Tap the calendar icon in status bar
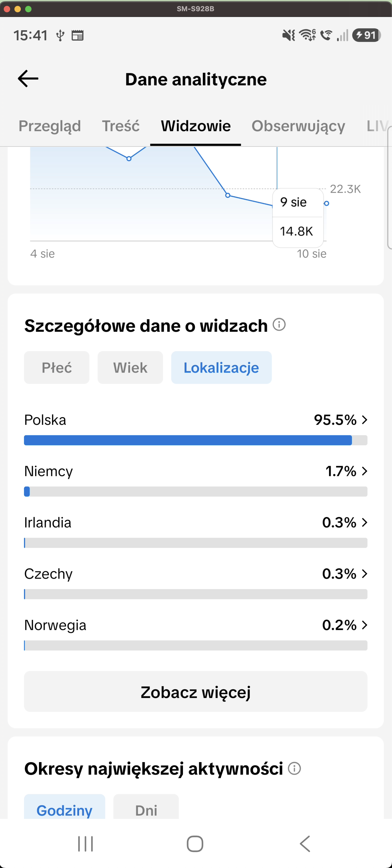392x868 pixels. [77, 35]
